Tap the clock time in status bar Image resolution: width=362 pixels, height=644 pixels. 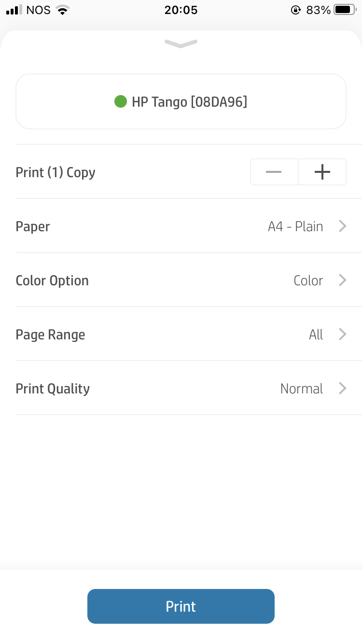coord(181,10)
